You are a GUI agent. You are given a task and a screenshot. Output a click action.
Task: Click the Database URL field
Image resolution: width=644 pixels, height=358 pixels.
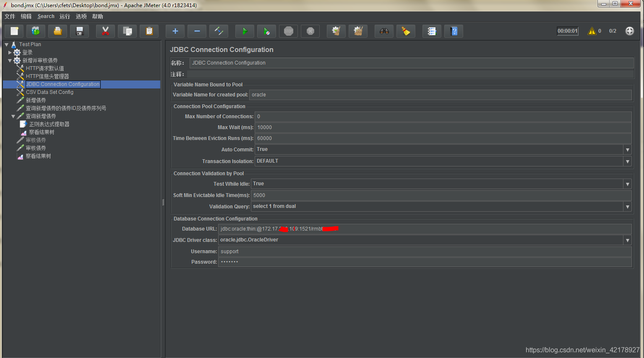pos(425,229)
